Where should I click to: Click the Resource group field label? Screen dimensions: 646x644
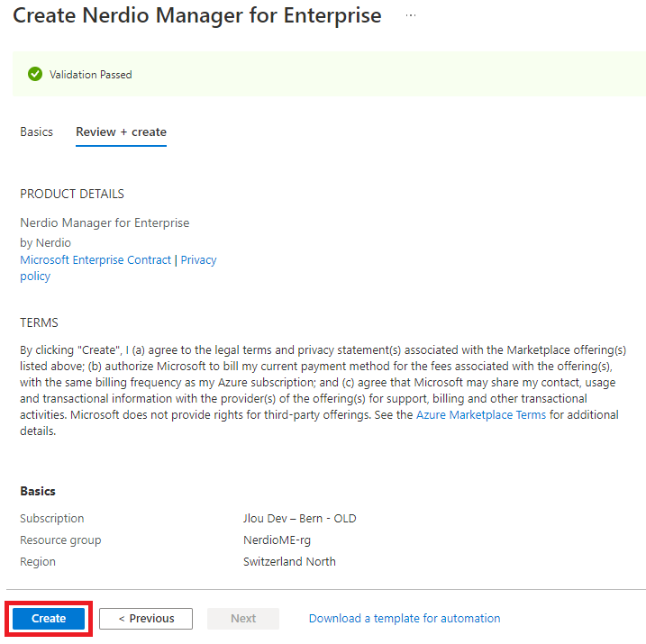60,540
